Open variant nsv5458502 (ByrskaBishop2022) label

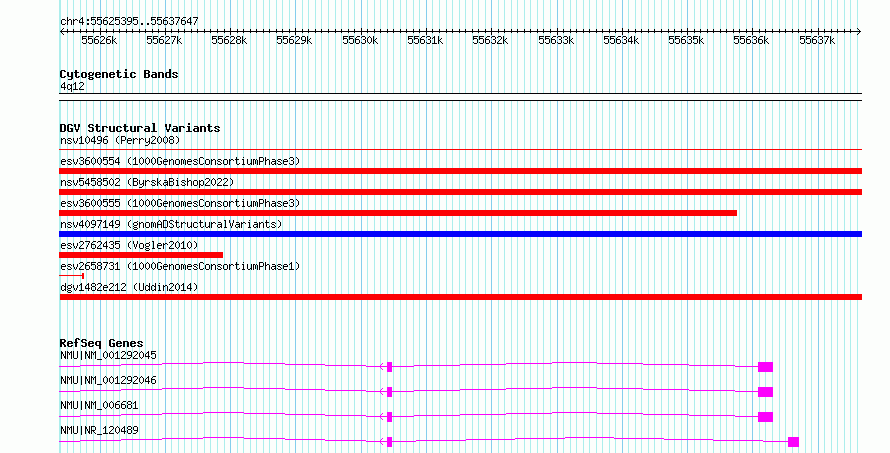pos(147,182)
